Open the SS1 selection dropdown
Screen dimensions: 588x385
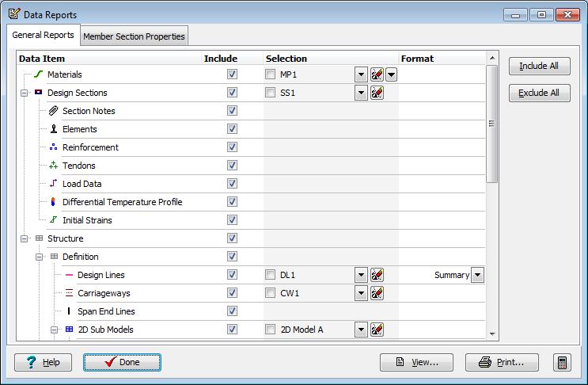[361, 93]
